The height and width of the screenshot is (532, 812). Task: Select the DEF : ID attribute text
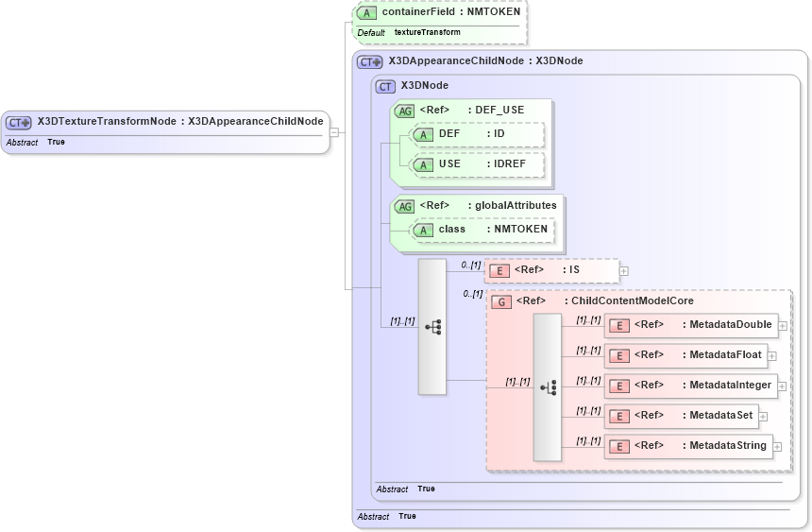(x=472, y=134)
